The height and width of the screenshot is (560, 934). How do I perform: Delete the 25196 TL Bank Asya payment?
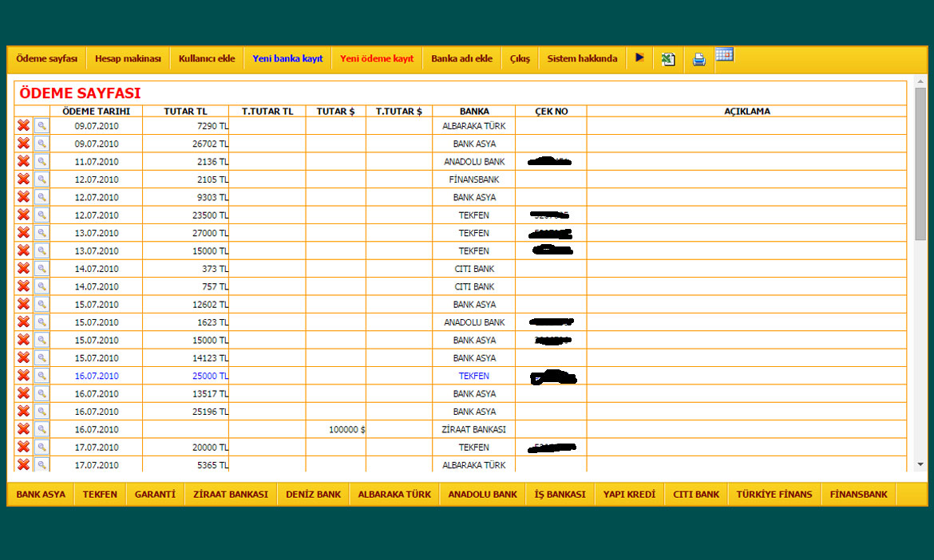tap(23, 411)
